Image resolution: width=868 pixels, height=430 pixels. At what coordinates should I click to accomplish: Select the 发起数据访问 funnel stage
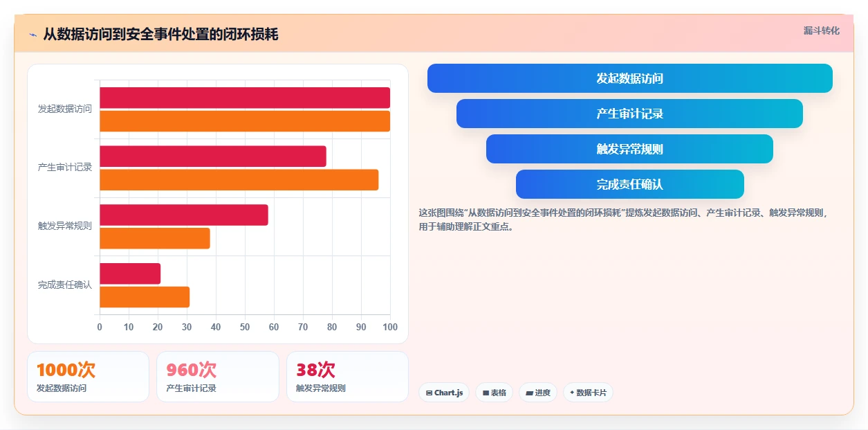pyautogui.click(x=630, y=78)
